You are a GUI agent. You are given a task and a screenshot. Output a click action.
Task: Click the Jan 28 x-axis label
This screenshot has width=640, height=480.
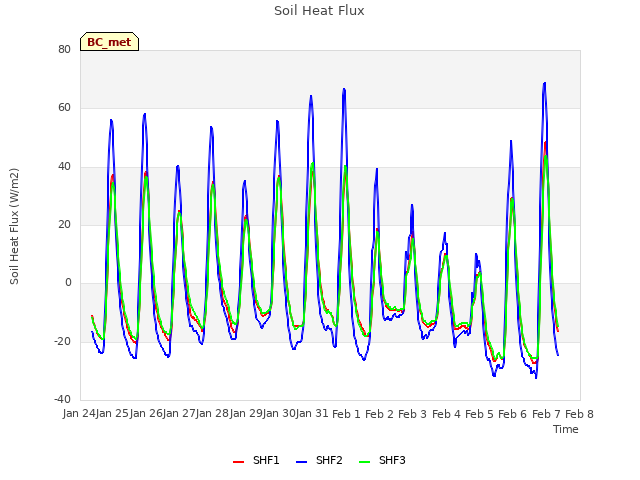pos(212,414)
